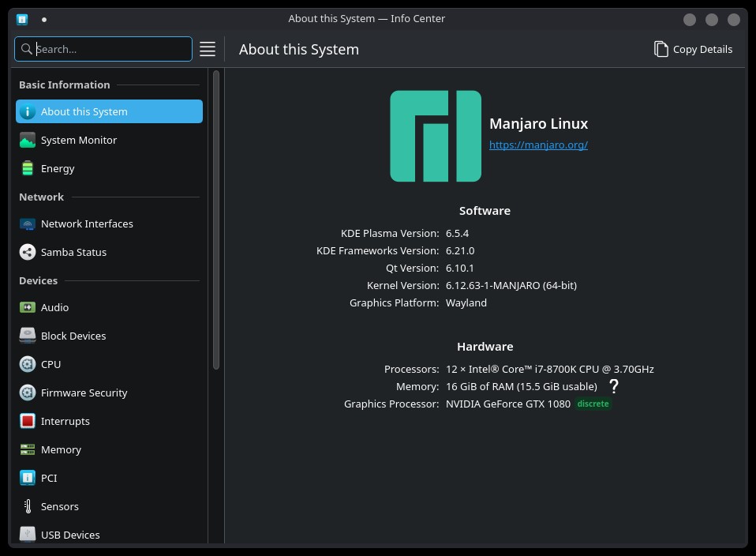The width and height of the screenshot is (756, 556).
Task: Minimize the Info Center window
Action: [x=690, y=19]
